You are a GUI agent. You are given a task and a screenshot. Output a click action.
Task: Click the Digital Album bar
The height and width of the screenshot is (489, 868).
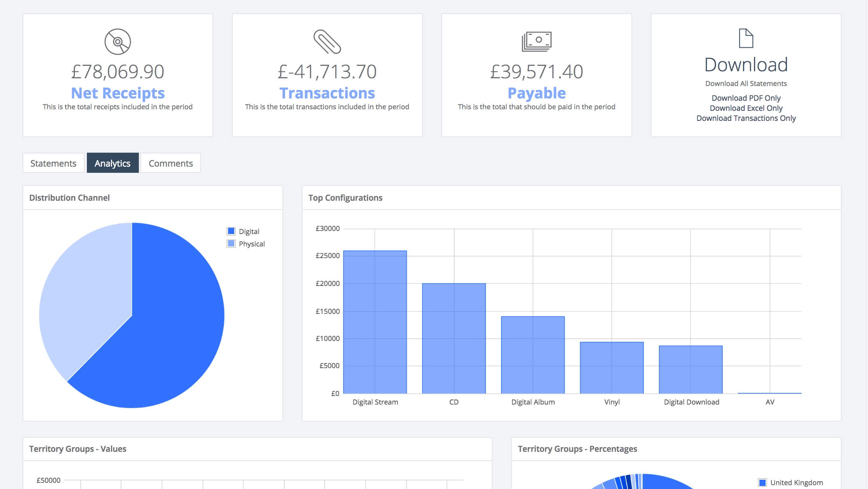533,355
